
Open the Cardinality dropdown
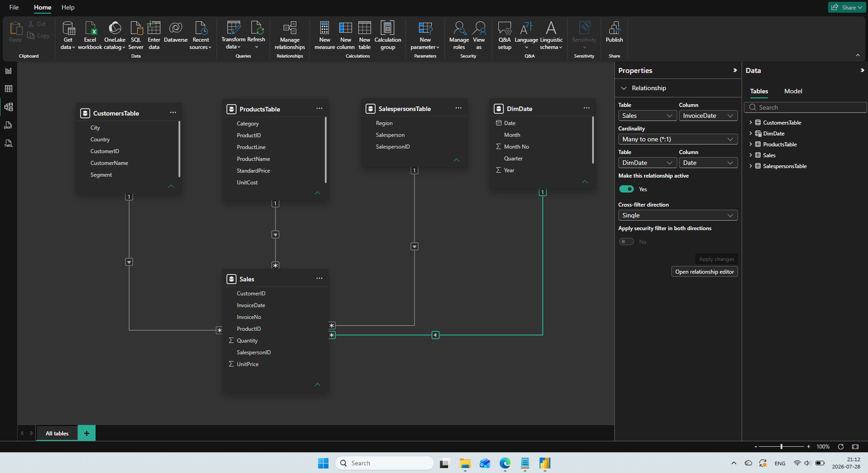pyautogui.click(x=678, y=140)
